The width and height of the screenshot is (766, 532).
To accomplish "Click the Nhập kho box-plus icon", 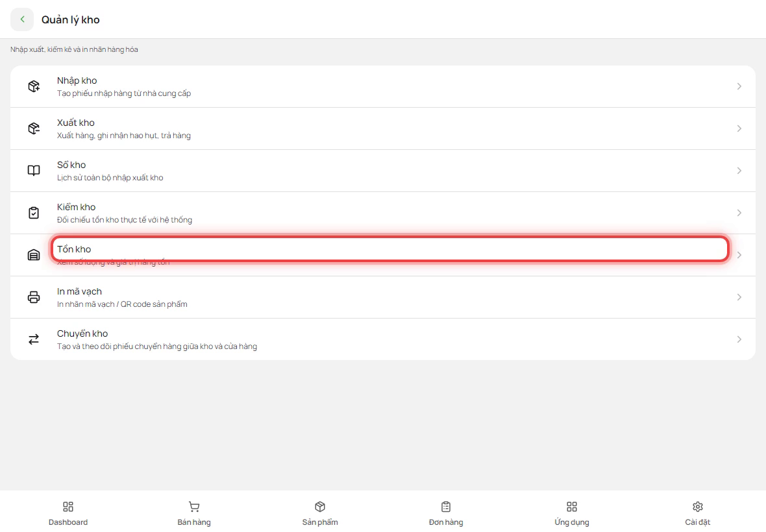I will click(x=34, y=86).
